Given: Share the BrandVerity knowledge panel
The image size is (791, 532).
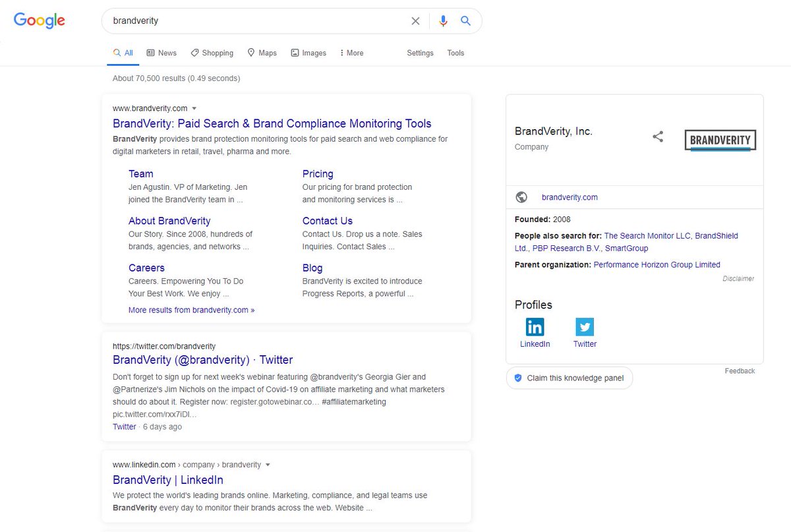Looking at the screenshot, I should (658, 137).
